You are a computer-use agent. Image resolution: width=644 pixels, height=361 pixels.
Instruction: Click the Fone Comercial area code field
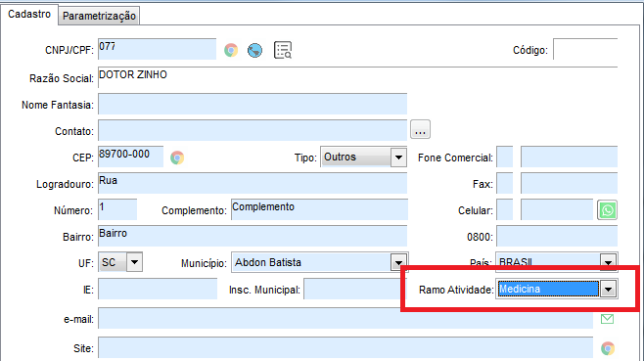click(505, 157)
